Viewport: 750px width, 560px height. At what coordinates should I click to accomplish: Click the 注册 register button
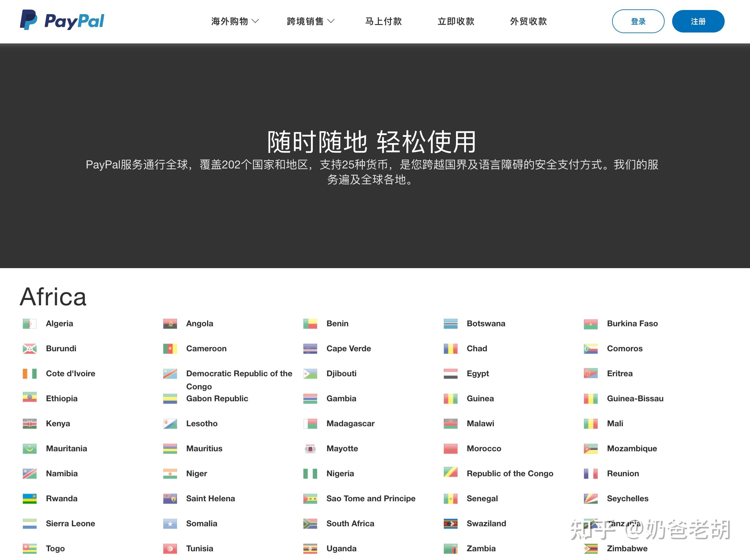pyautogui.click(x=698, y=21)
